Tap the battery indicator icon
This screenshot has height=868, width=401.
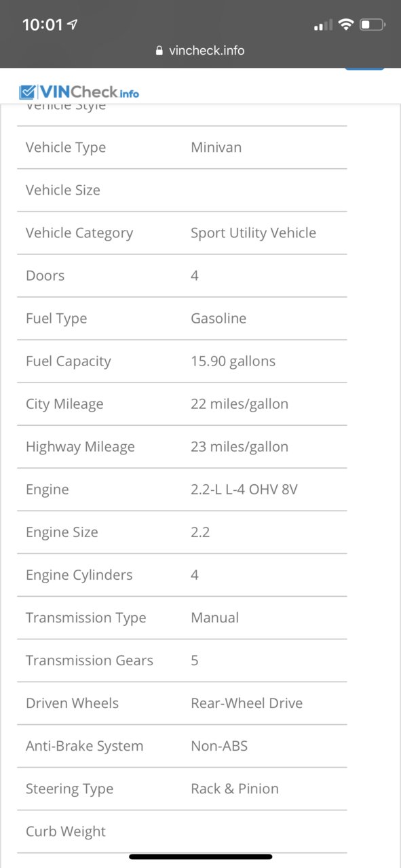tap(373, 25)
